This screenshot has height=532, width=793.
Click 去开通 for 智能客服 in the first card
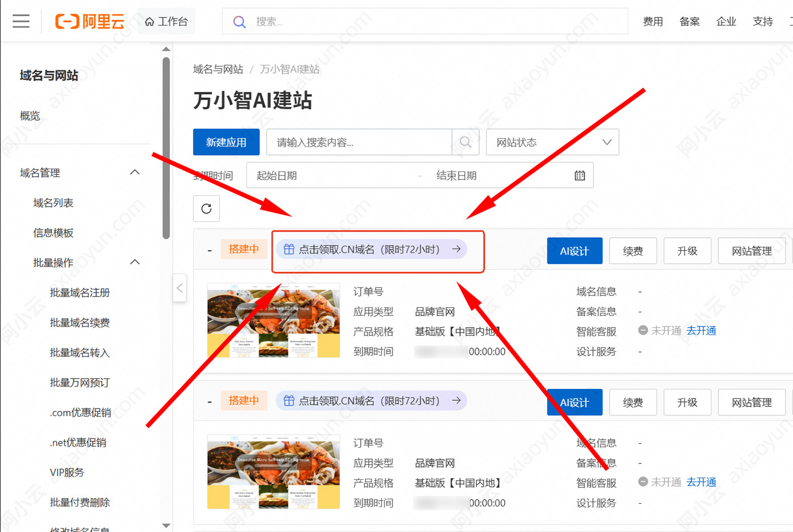[x=701, y=331]
